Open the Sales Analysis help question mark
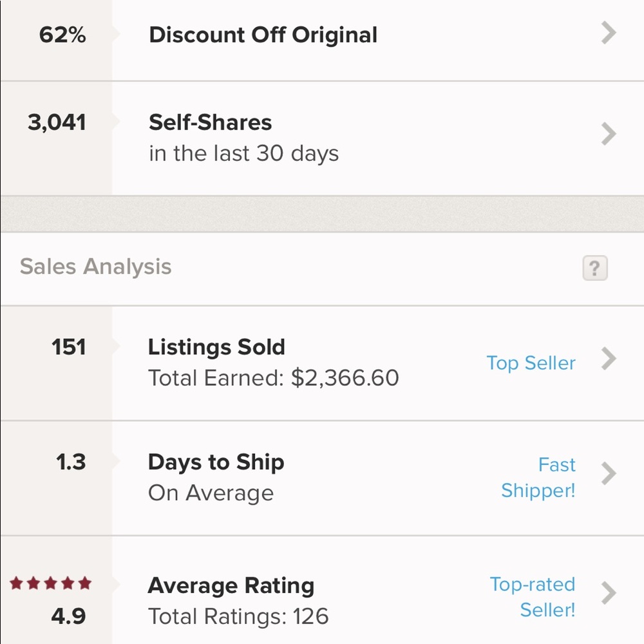644x644 pixels. click(594, 268)
